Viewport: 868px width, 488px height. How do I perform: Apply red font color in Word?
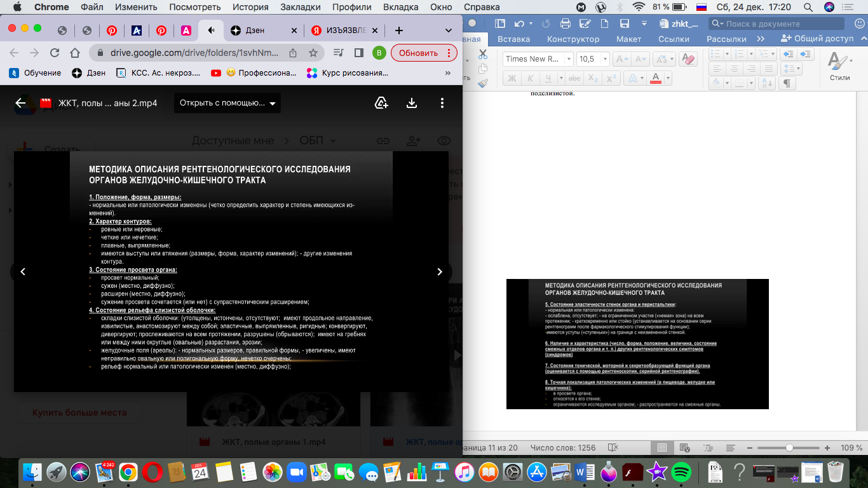point(655,78)
